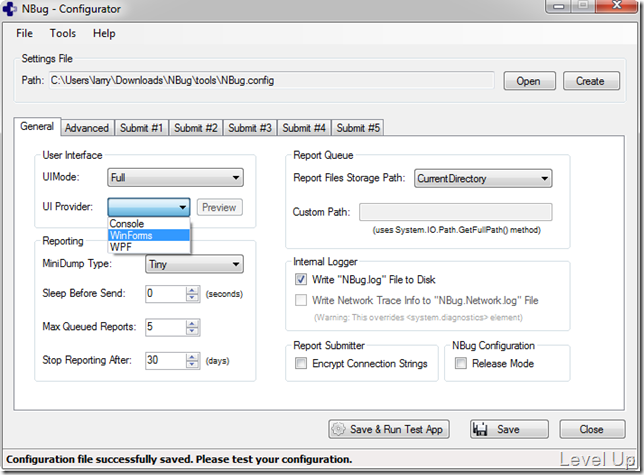Switch to the Submit #3 tab
The width and height of the screenshot is (644, 475).
(250, 128)
